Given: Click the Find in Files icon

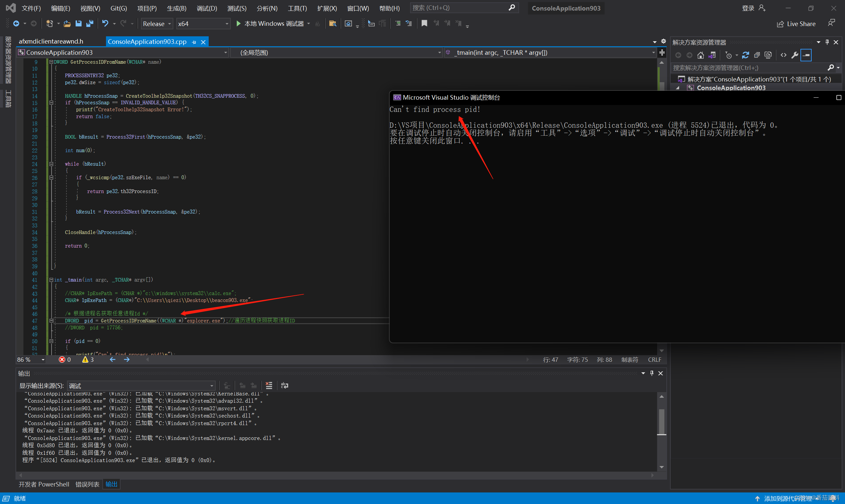Looking at the screenshot, I should click(333, 23).
